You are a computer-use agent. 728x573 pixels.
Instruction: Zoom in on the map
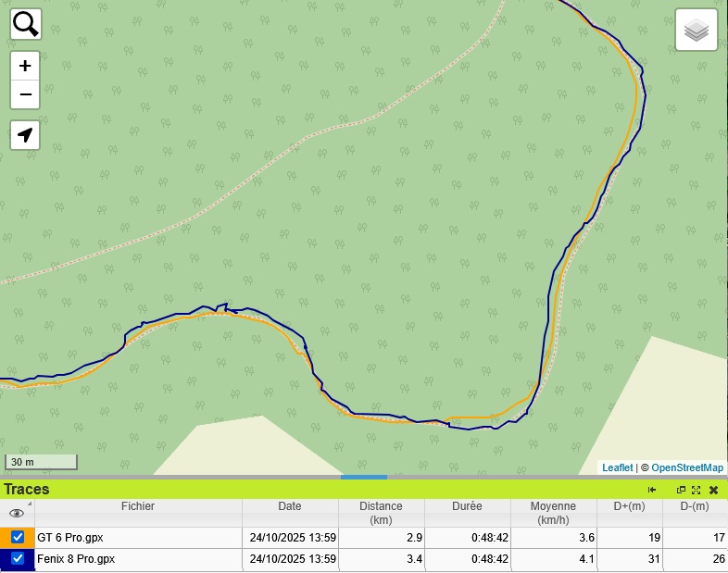25,66
